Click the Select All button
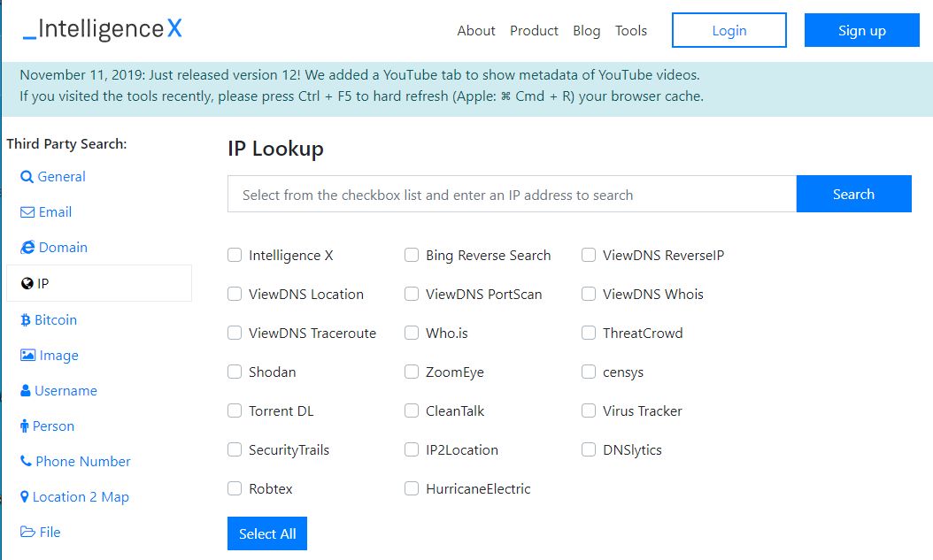Screen dimensions: 933x560 click(x=267, y=533)
